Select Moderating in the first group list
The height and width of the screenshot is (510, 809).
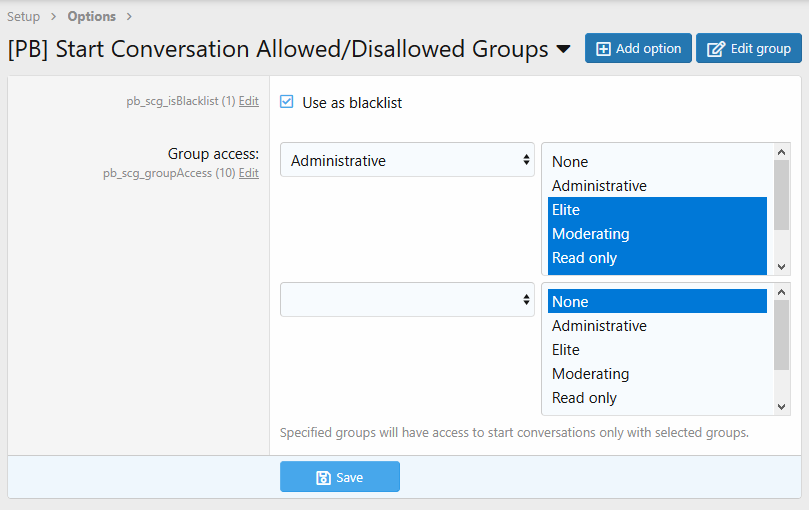(x=590, y=234)
